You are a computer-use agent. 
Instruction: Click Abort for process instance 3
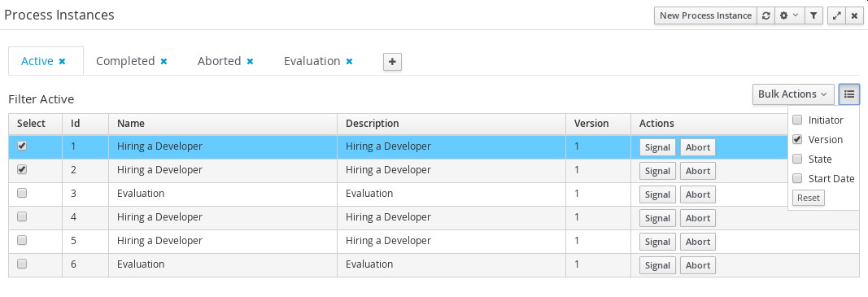[698, 194]
